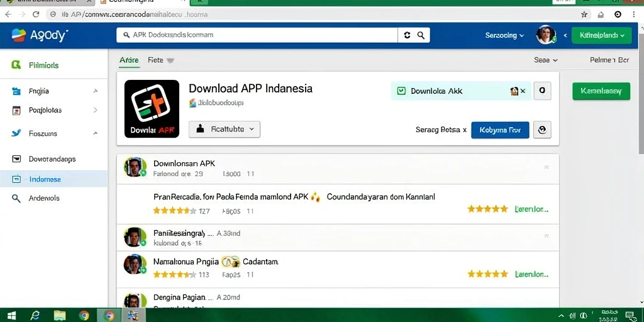Viewport: 644px width, 322px height.
Task: Click the APK search input field
Action: (257, 35)
